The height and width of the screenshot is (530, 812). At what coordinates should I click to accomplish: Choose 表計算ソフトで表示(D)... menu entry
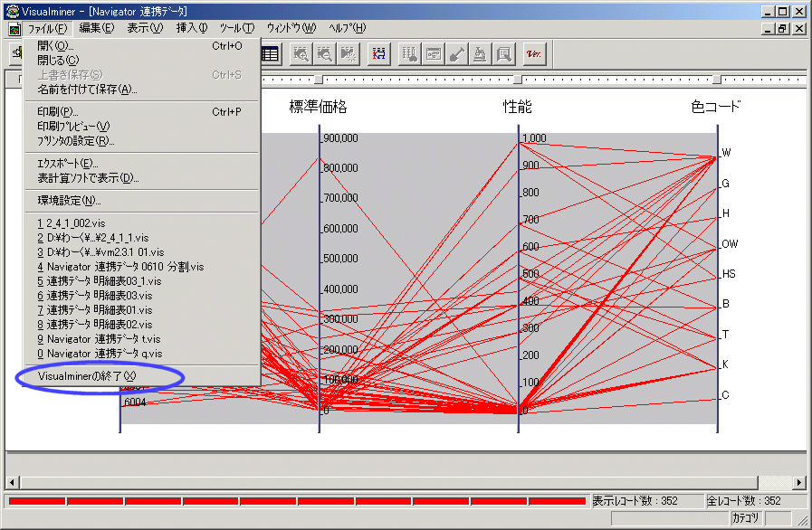click(x=141, y=178)
